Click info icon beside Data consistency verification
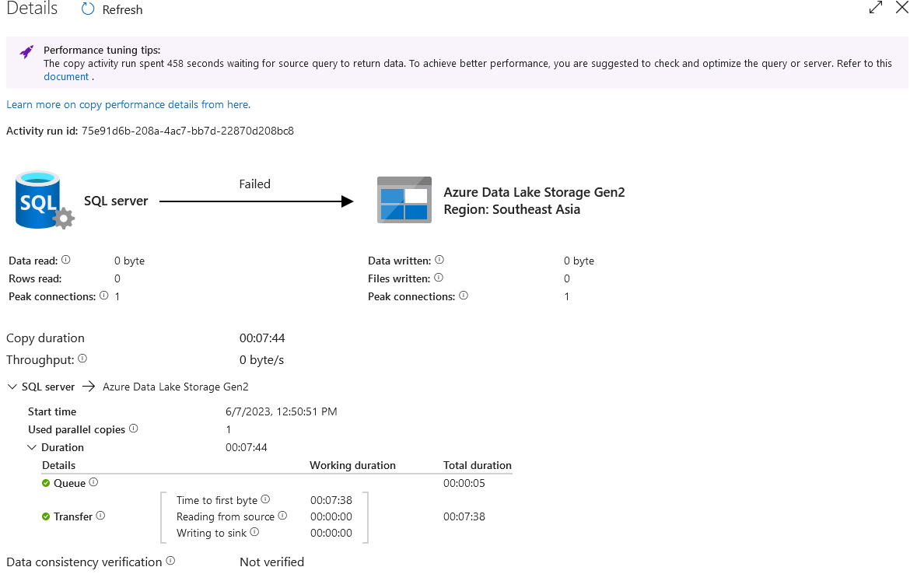910x588 pixels. click(170, 561)
